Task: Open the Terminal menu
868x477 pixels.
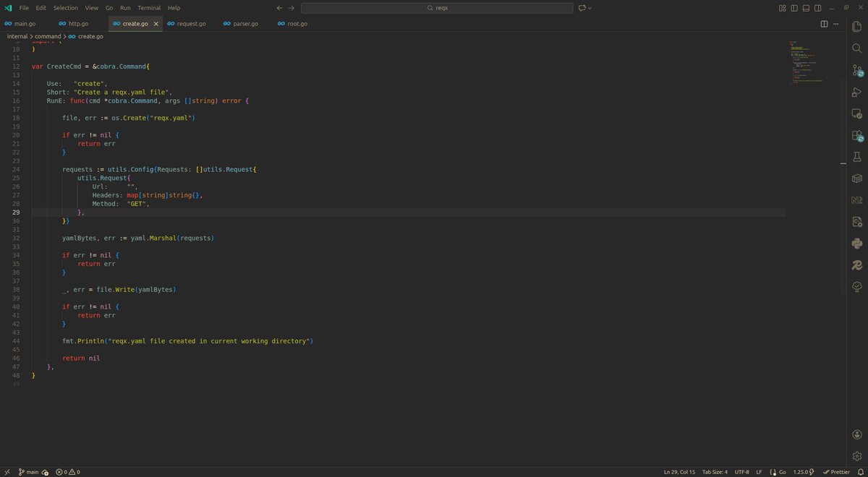Action: (149, 8)
